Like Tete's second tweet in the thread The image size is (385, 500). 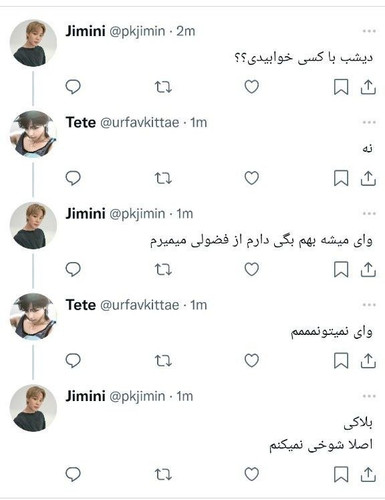point(252,361)
